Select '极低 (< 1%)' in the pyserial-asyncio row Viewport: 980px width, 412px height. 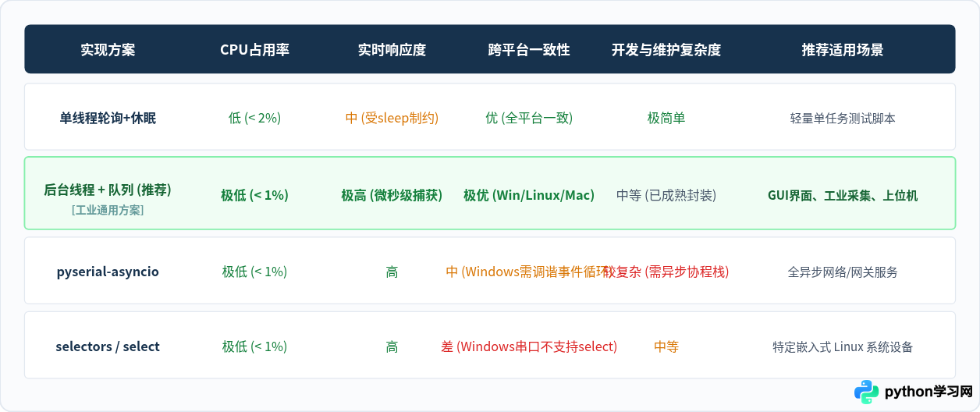[x=254, y=272]
